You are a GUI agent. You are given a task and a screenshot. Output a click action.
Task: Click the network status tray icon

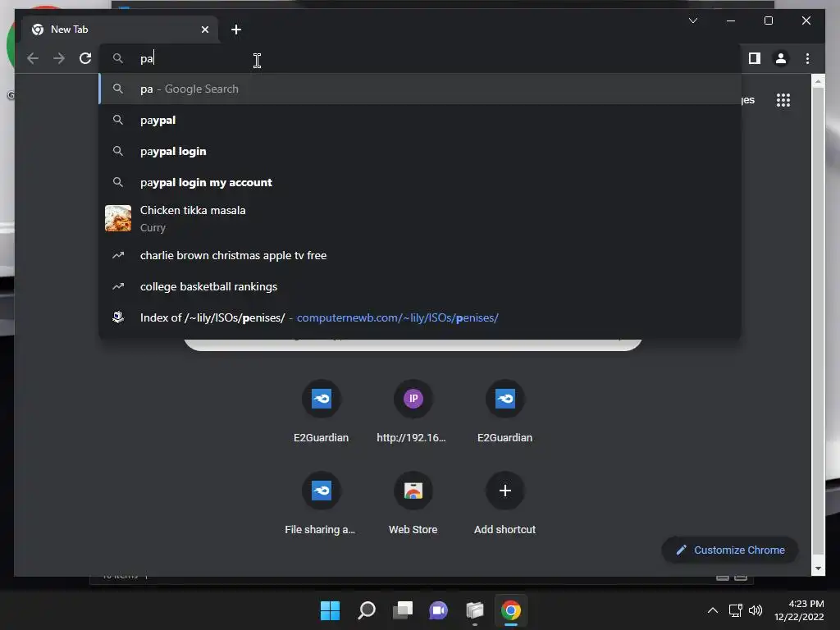736,610
